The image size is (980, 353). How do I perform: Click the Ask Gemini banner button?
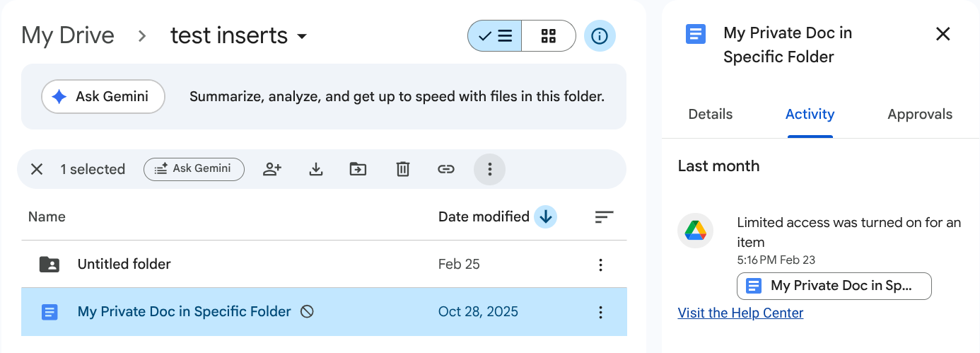click(x=103, y=97)
